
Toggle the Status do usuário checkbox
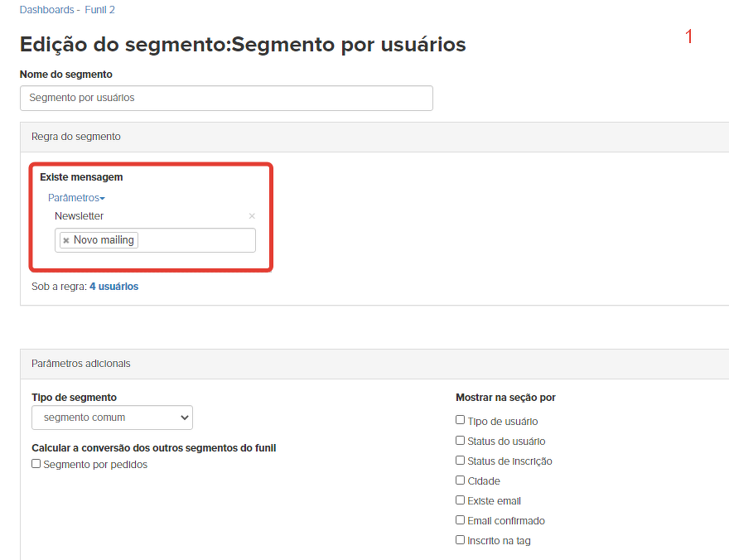click(x=461, y=441)
